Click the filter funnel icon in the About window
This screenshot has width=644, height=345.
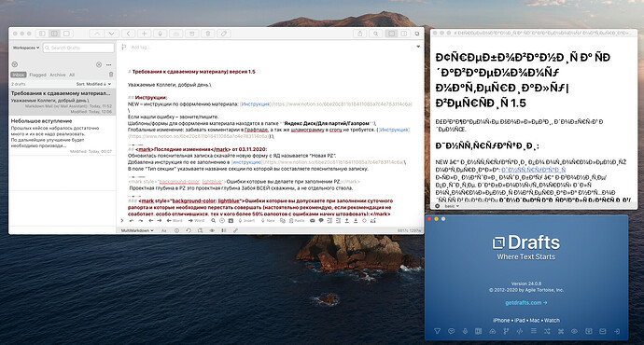click(437, 331)
